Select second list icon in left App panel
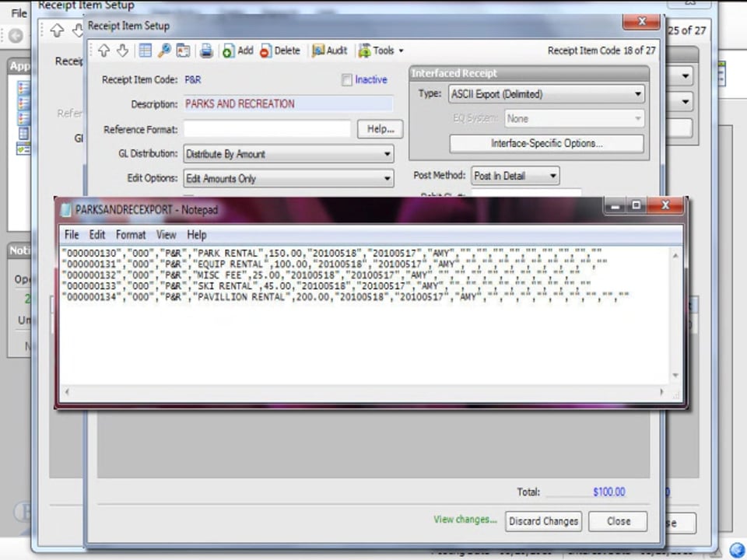The height and width of the screenshot is (560, 747). (x=23, y=103)
